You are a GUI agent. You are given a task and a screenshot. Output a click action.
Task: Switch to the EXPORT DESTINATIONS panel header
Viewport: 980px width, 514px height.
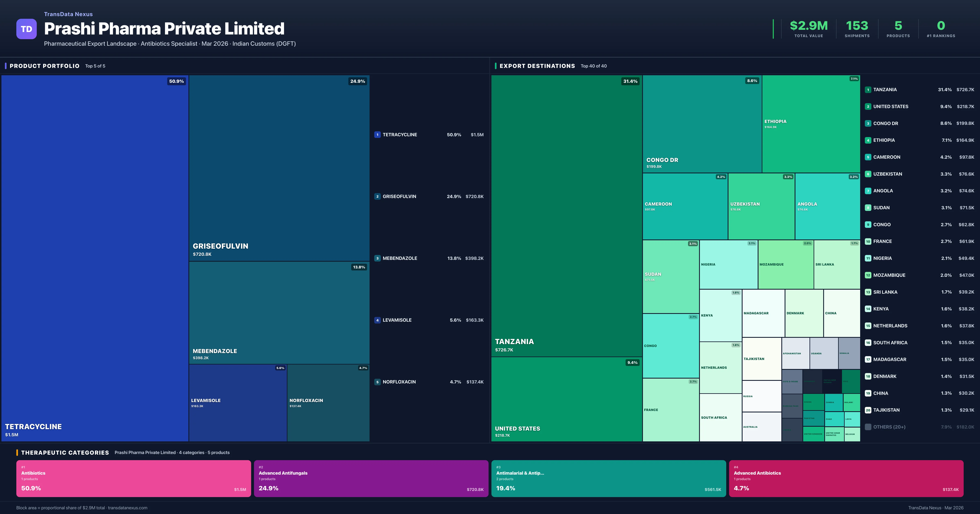pos(538,66)
